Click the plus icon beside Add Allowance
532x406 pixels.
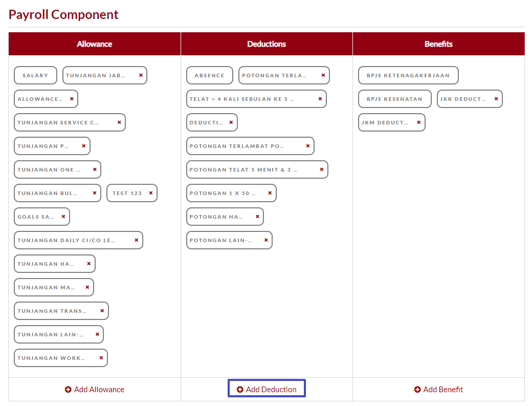68,390
